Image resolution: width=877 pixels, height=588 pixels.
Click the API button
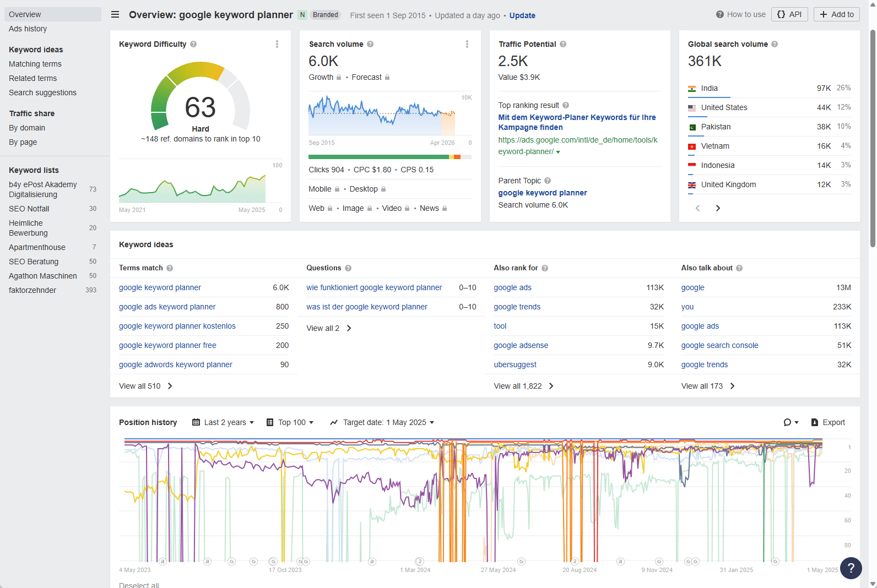point(789,14)
